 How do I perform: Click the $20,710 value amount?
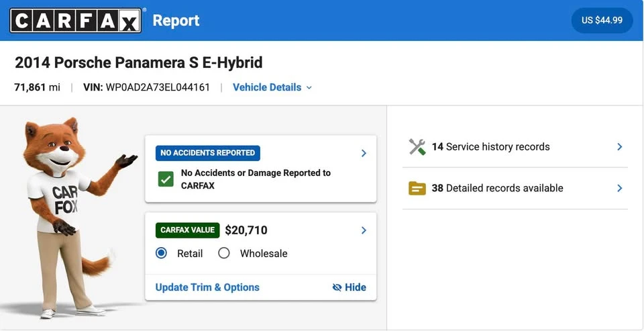coord(246,230)
